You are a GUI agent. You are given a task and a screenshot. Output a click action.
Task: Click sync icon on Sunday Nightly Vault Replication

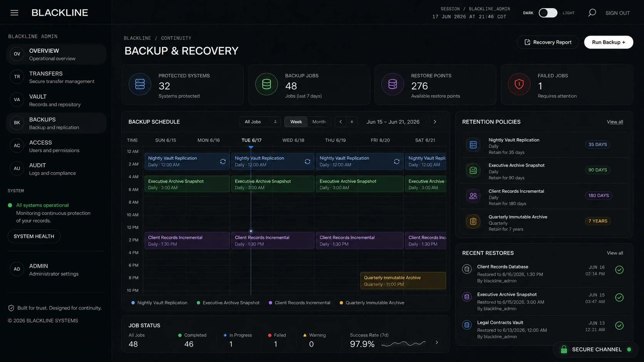click(x=223, y=162)
